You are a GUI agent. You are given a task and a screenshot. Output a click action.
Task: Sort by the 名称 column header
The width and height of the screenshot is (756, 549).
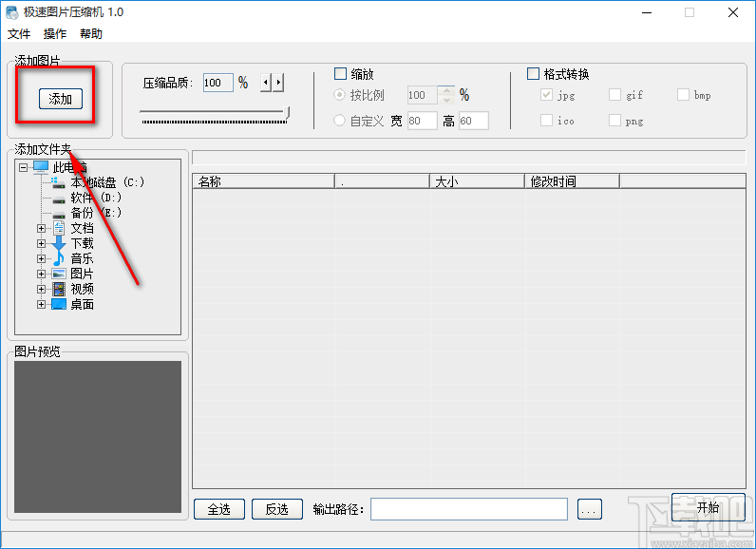(x=263, y=181)
